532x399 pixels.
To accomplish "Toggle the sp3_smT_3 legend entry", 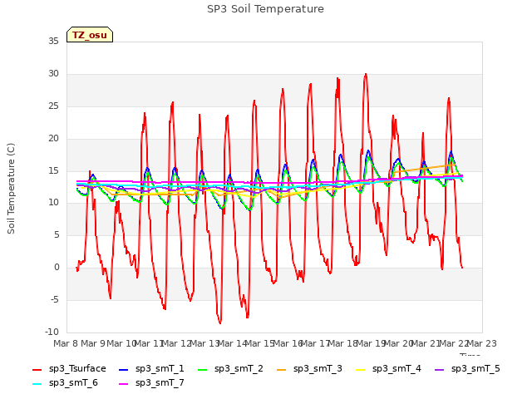I will (309, 368).
